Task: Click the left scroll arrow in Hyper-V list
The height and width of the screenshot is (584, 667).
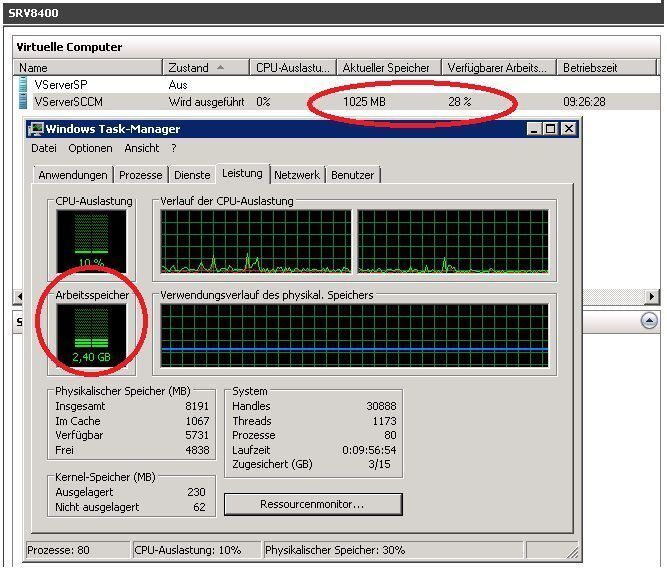Action: point(18,296)
